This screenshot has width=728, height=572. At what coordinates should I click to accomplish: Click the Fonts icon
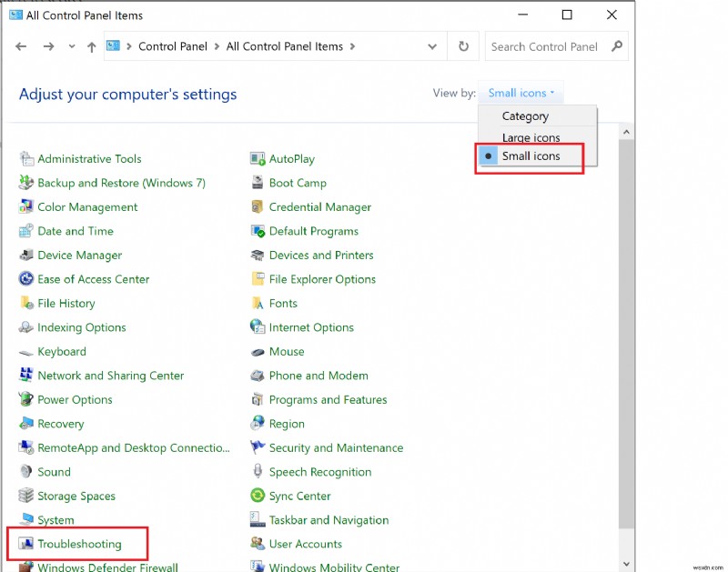pos(258,304)
